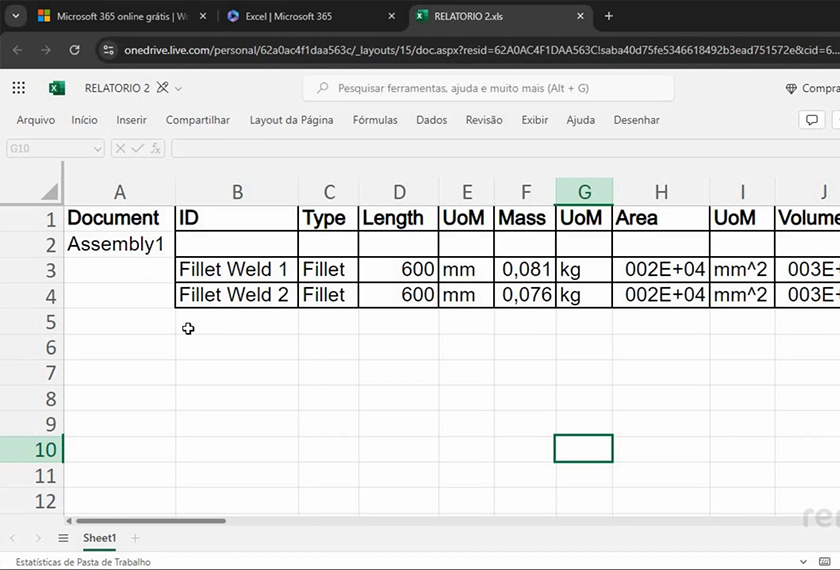The width and height of the screenshot is (840, 570).
Task: Click the all sheets list icon
Action: [62, 538]
